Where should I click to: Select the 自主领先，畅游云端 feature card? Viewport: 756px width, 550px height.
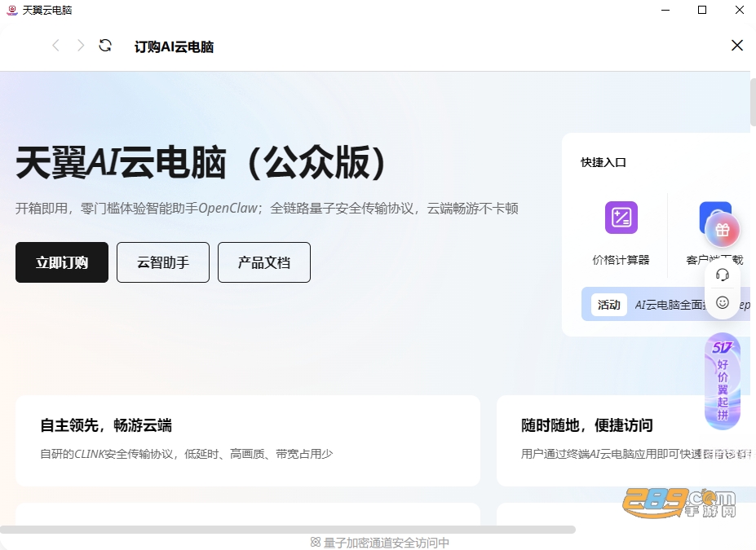tap(248, 441)
